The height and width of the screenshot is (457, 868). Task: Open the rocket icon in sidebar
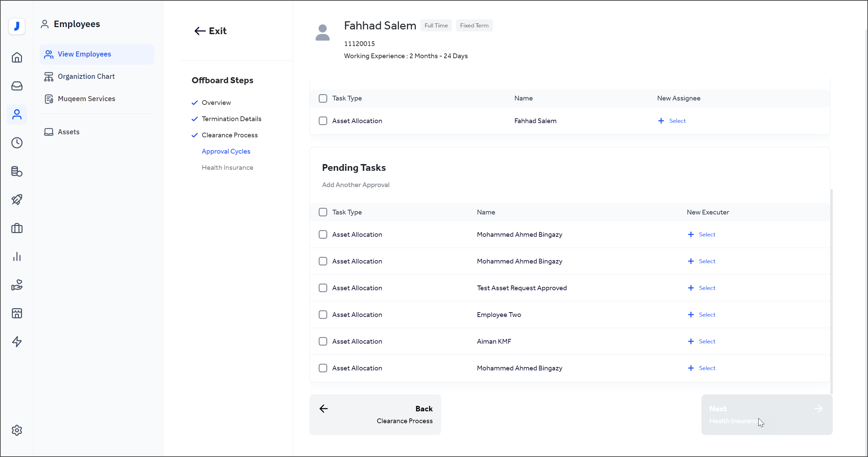[x=17, y=200]
